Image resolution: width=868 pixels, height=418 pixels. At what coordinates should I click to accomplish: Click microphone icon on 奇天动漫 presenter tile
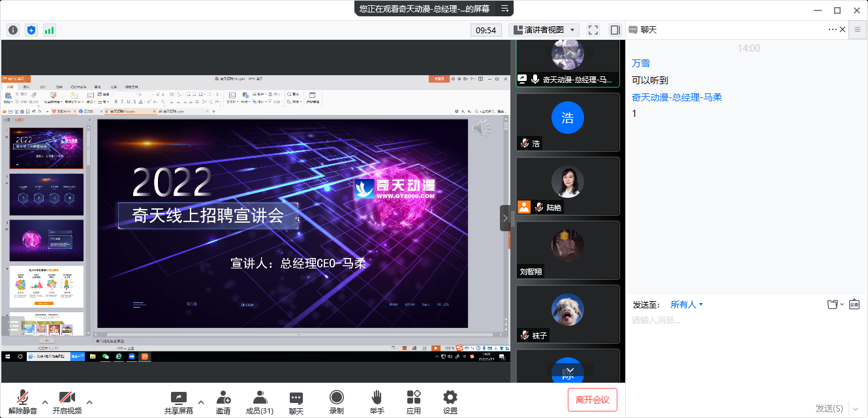pyautogui.click(x=535, y=79)
